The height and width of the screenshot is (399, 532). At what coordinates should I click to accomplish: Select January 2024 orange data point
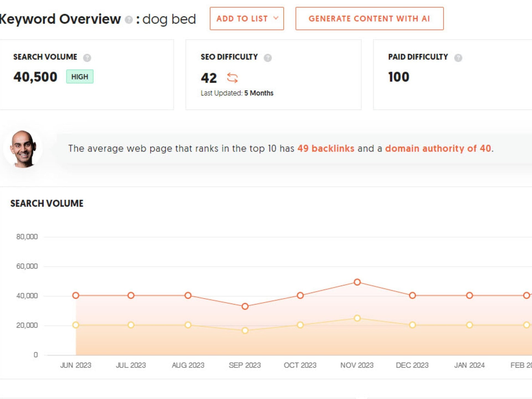click(469, 295)
